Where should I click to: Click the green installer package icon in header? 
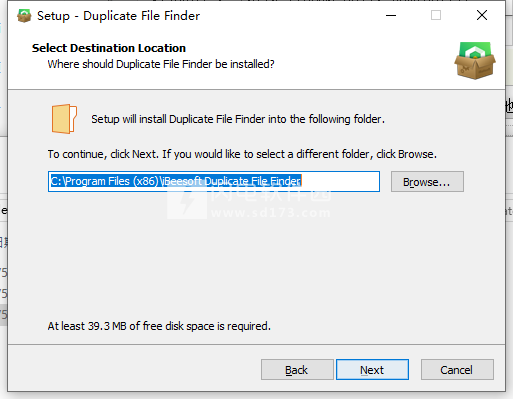click(x=475, y=61)
